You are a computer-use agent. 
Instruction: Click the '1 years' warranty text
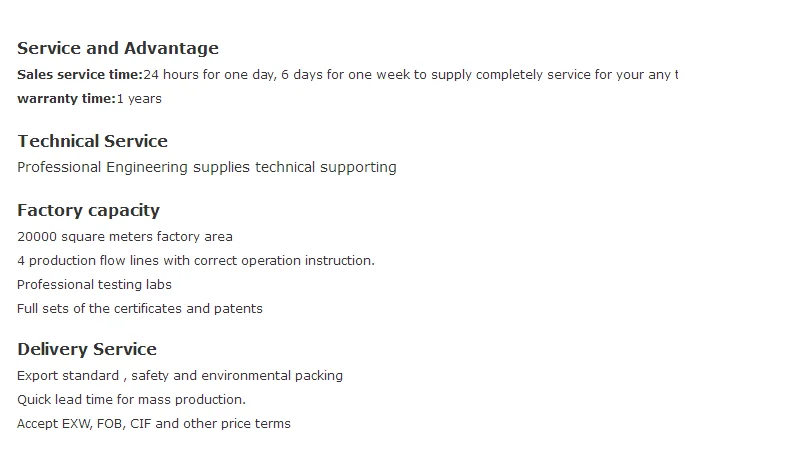139,99
